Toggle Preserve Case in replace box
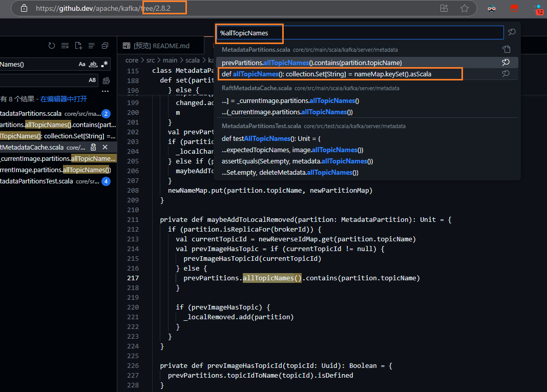The height and width of the screenshot is (392, 547). click(x=92, y=80)
